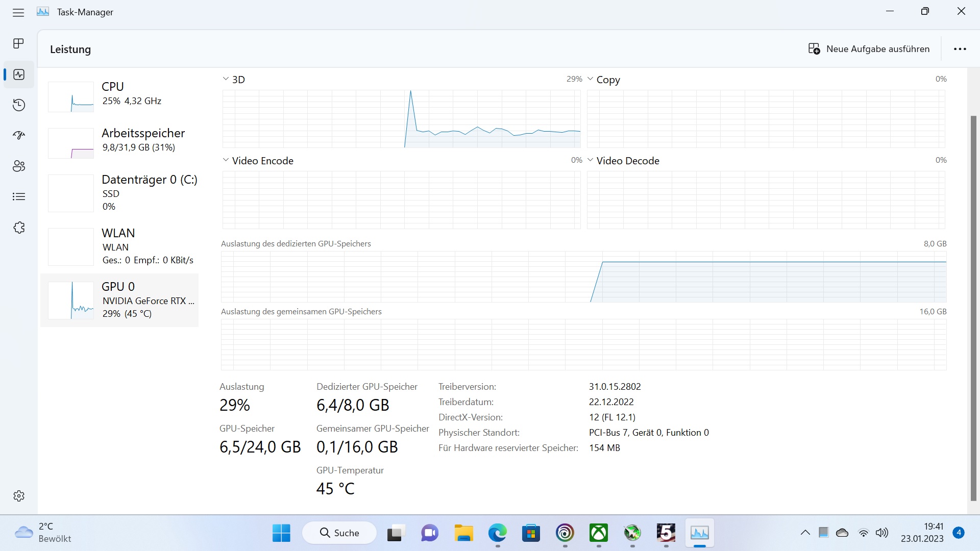
Task: Click the vertical scrollbar on right
Action: click(x=973, y=306)
